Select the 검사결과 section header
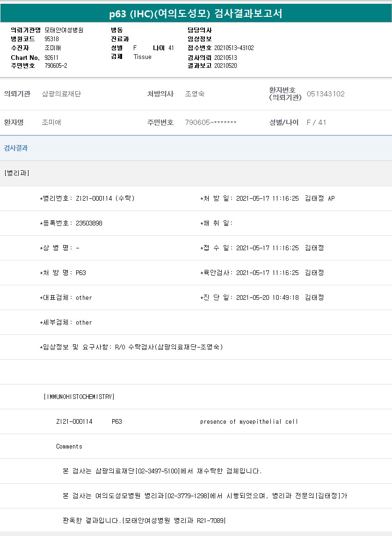392x536 pixels. 16,148
